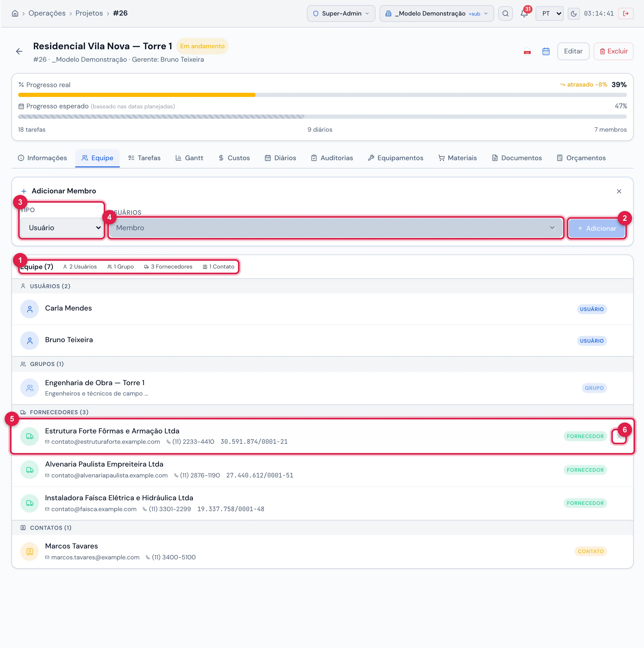Open the notifications bell
Viewport: 644px width, 648px height.
click(524, 13)
